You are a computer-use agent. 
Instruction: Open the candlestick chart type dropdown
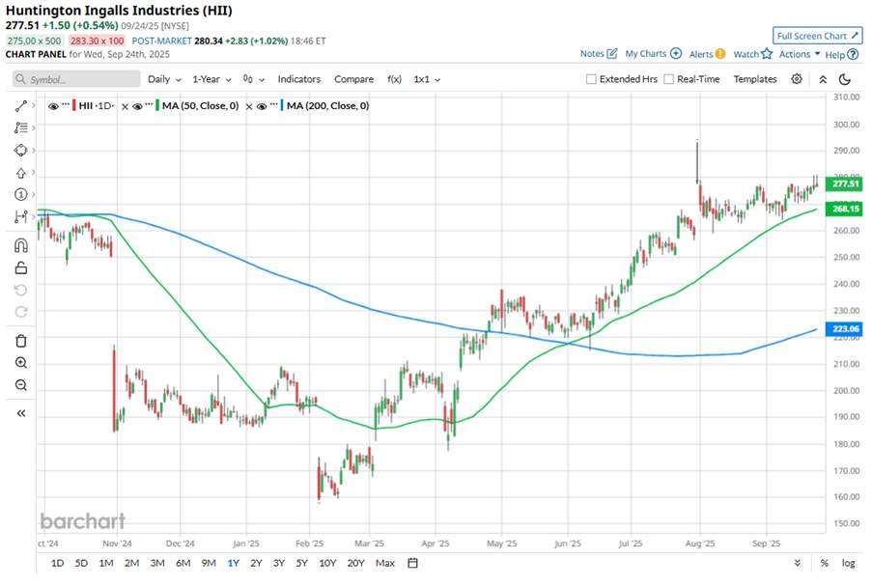(253, 79)
